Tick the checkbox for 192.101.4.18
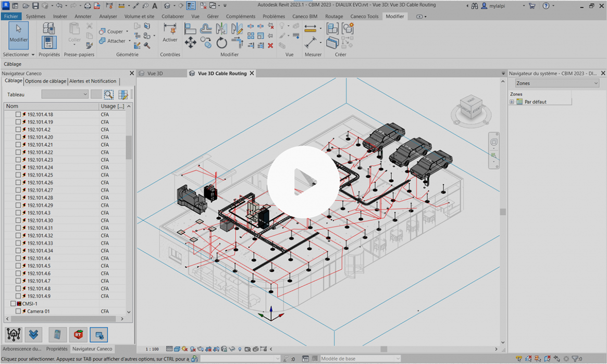 18,115
